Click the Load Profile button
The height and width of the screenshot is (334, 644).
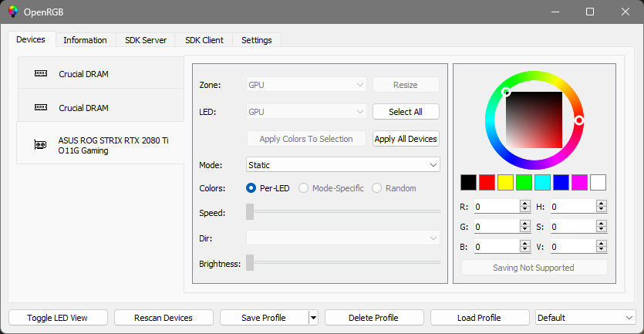point(479,318)
